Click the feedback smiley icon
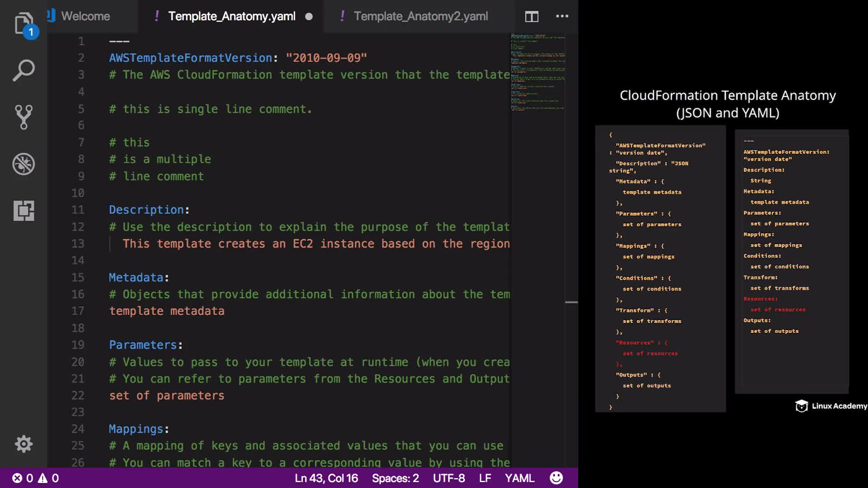The height and width of the screenshot is (488, 868). point(556,478)
